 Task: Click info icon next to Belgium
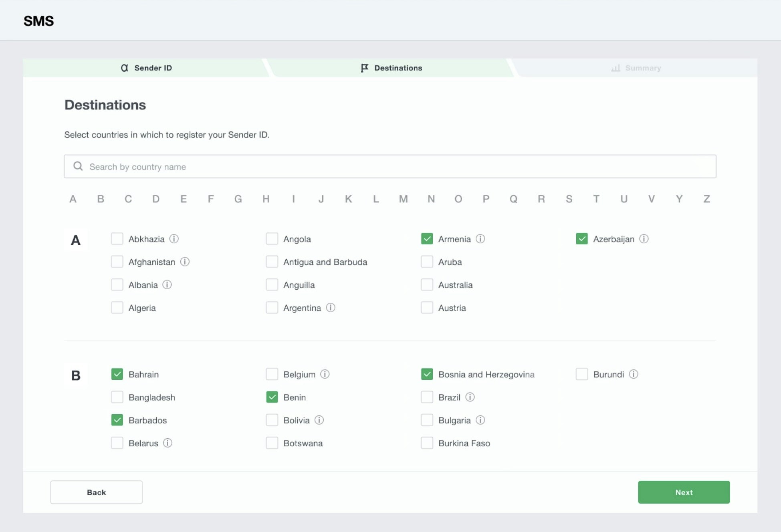tap(325, 374)
